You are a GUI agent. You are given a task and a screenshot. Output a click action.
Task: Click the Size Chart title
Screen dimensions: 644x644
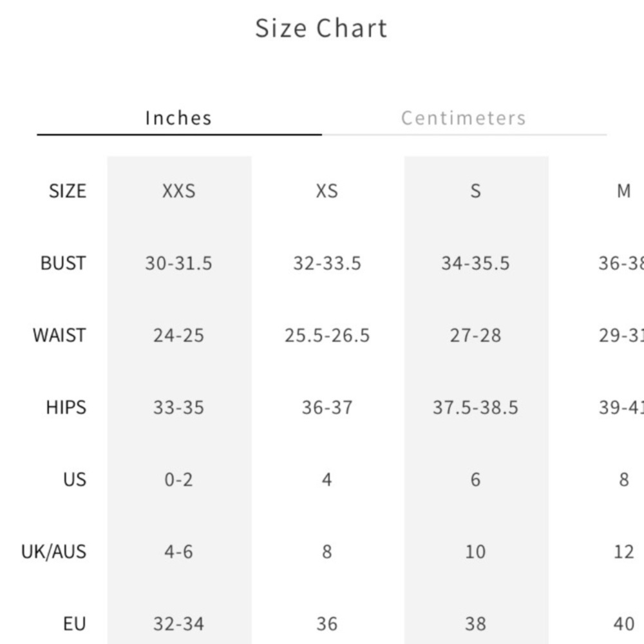pos(321,28)
